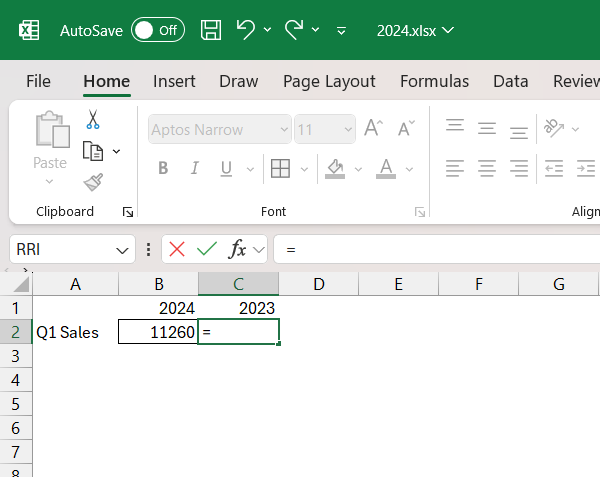Viewport: 600px width, 477px height.
Task: Click the Fill Color bucket icon
Action: (x=335, y=168)
